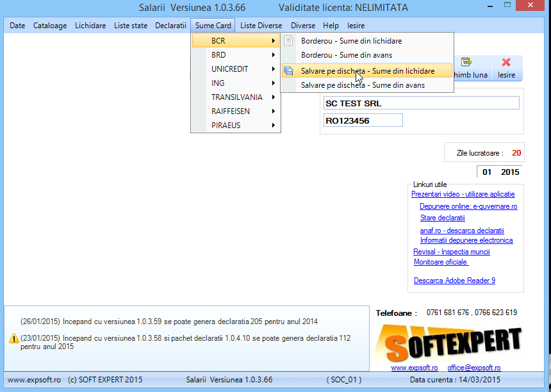
Task: Expand the ING submenu arrow
Action: click(273, 83)
